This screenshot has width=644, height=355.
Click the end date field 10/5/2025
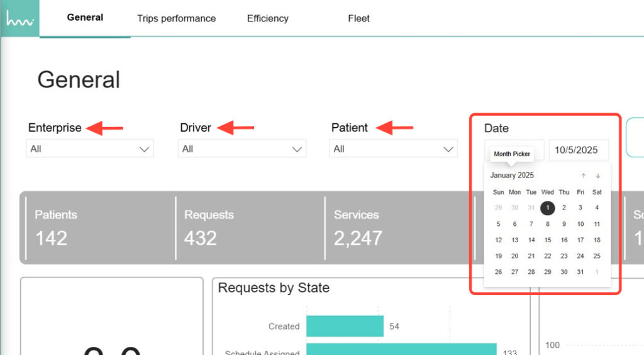[x=578, y=150]
